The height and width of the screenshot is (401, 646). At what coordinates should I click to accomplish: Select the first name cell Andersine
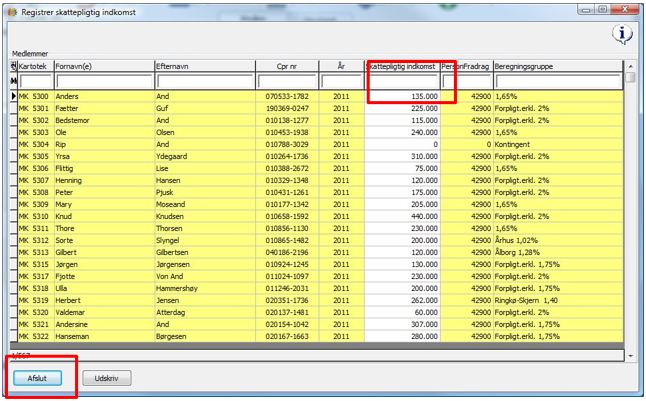104,324
